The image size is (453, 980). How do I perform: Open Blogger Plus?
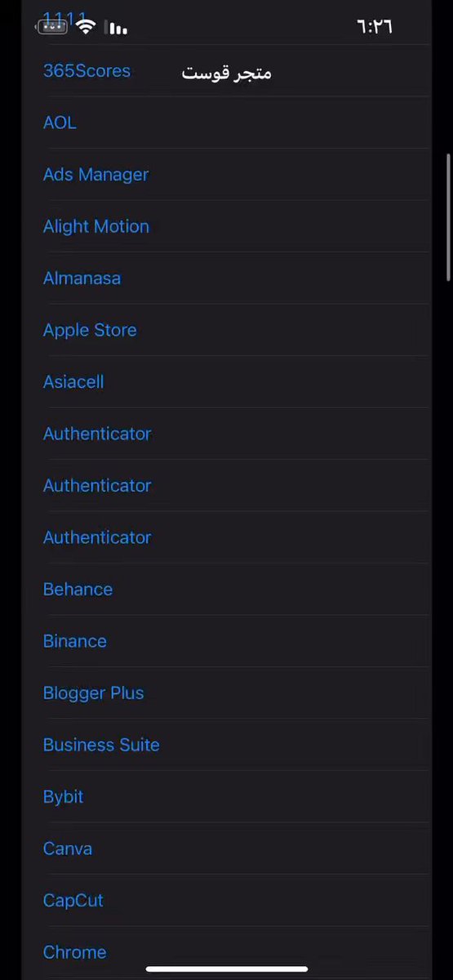(x=93, y=693)
